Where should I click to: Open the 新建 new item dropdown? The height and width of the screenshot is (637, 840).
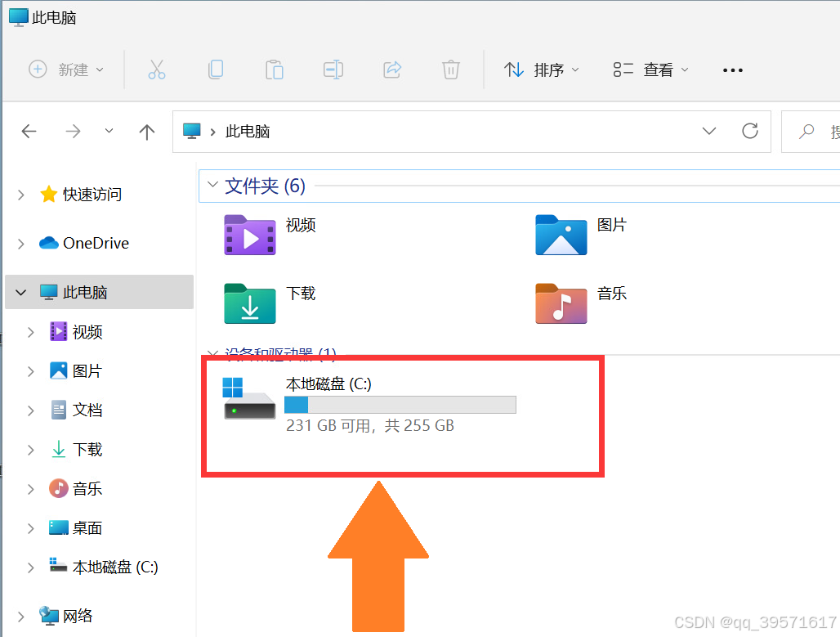pos(66,70)
